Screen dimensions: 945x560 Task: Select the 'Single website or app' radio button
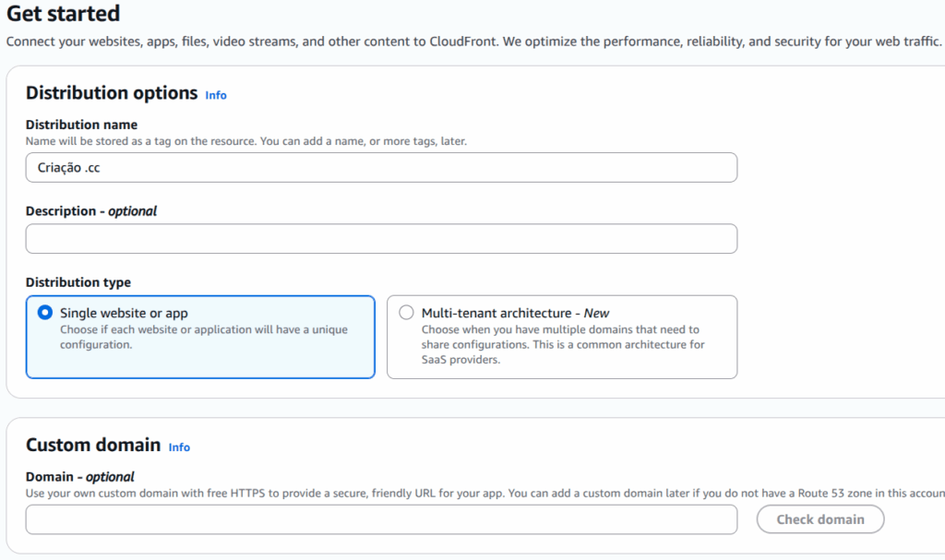tap(45, 313)
